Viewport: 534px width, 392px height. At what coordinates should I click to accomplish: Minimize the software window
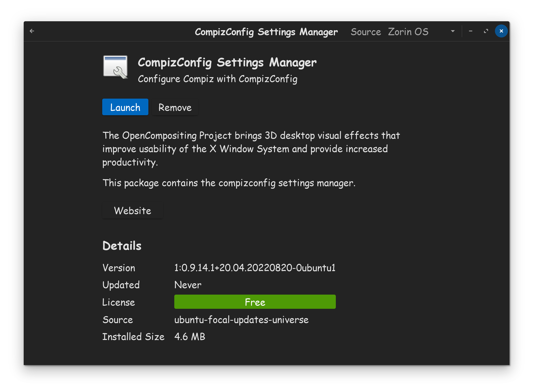point(471,31)
